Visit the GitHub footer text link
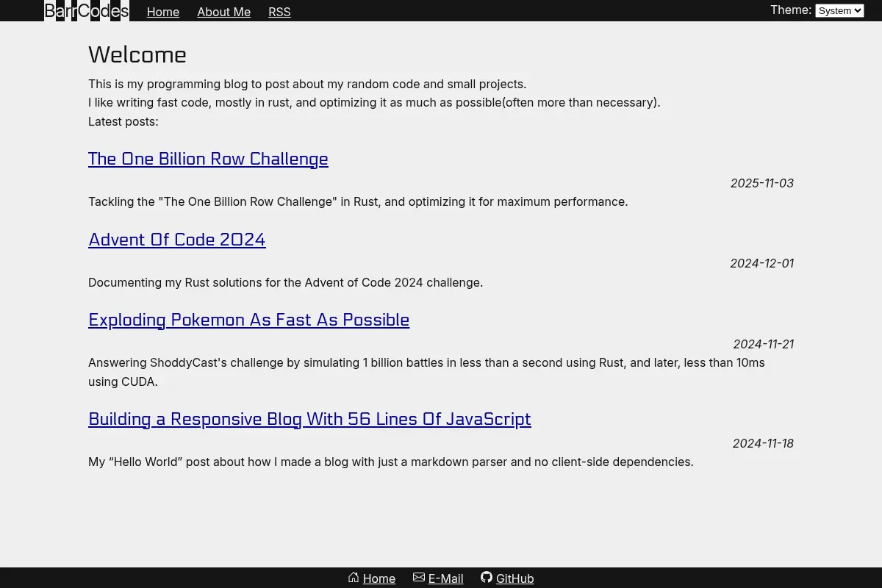Screen dimensions: 882x588 pos(515,578)
